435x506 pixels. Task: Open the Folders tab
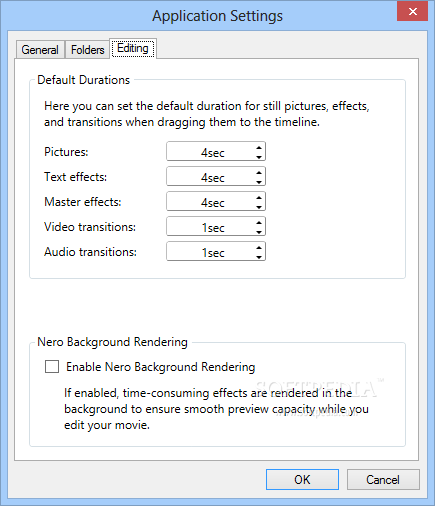pyautogui.click(x=87, y=50)
